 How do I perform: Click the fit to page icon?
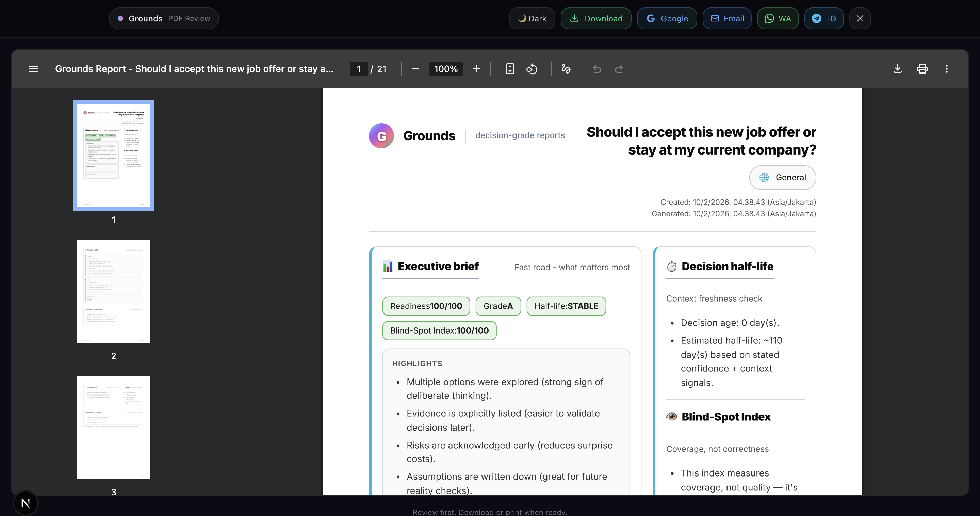pos(510,69)
